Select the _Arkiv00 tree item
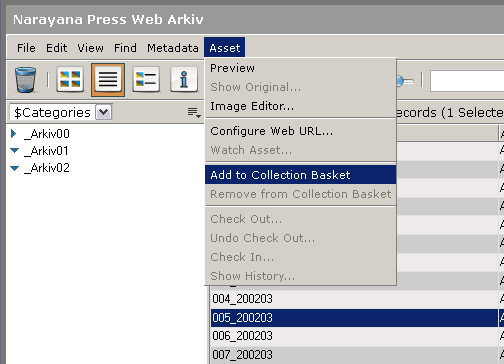Image resolution: width=504 pixels, height=364 pixels. click(x=47, y=134)
